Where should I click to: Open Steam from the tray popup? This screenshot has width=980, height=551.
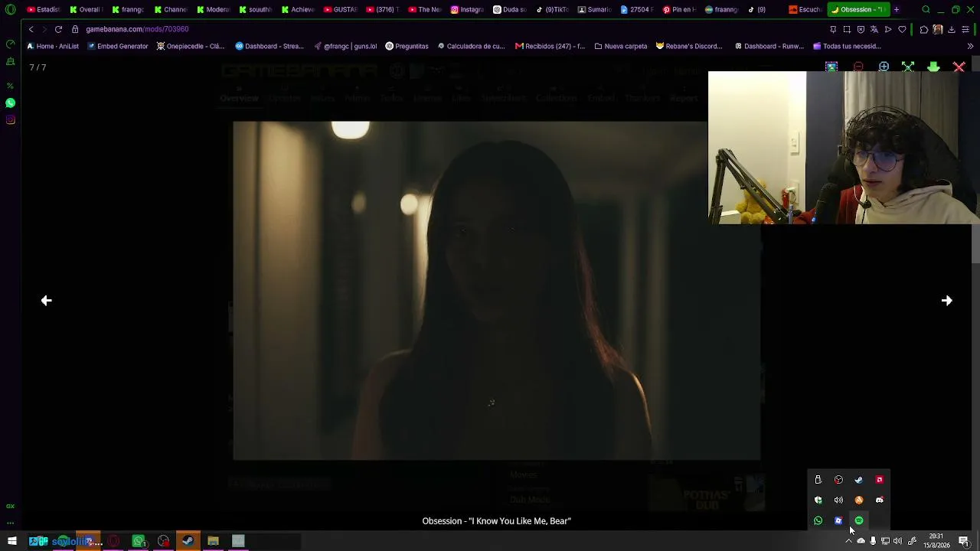click(x=859, y=480)
